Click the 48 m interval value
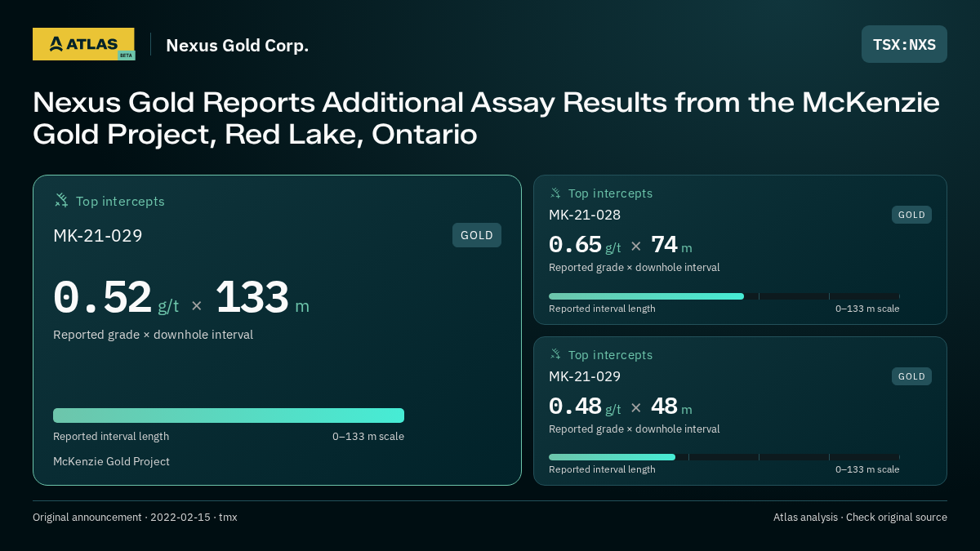Viewport: 980px width, 551px height. 671,407
